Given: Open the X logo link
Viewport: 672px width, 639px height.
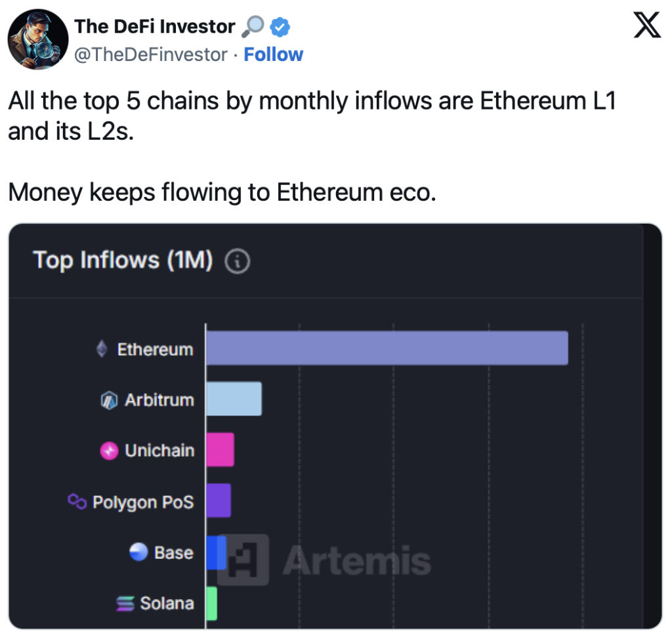Looking at the screenshot, I should point(646,26).
